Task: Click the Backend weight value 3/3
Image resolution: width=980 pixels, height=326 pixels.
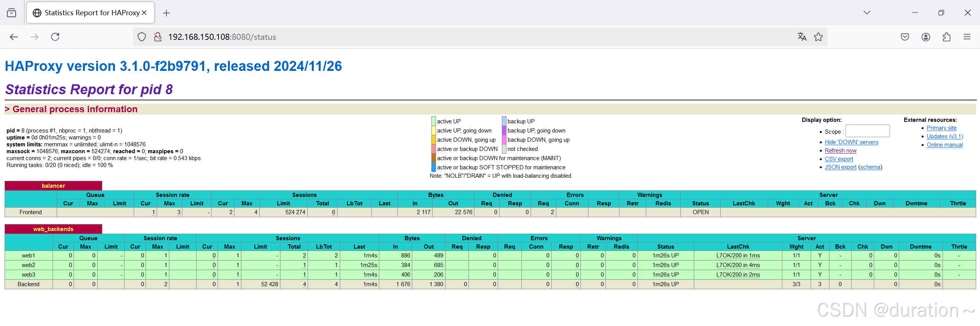Action: pyautogui.click(x=796, y=284)
